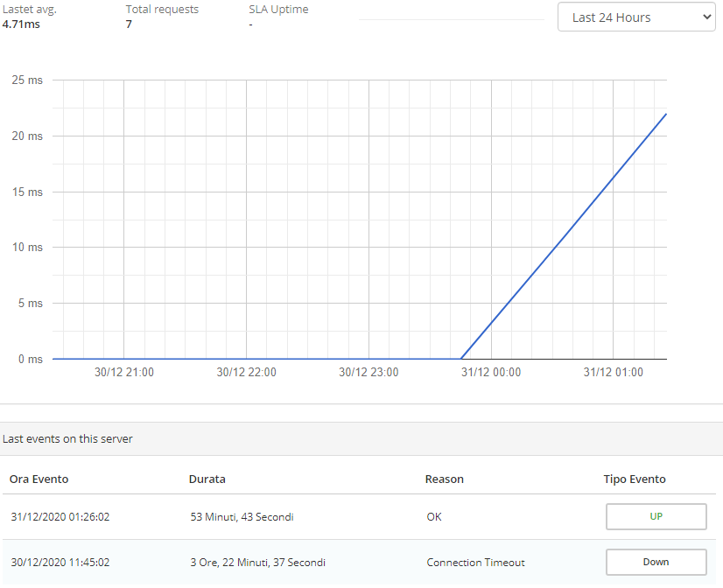
Task: Click the Last events on this server heading
Action: point(67,438)
